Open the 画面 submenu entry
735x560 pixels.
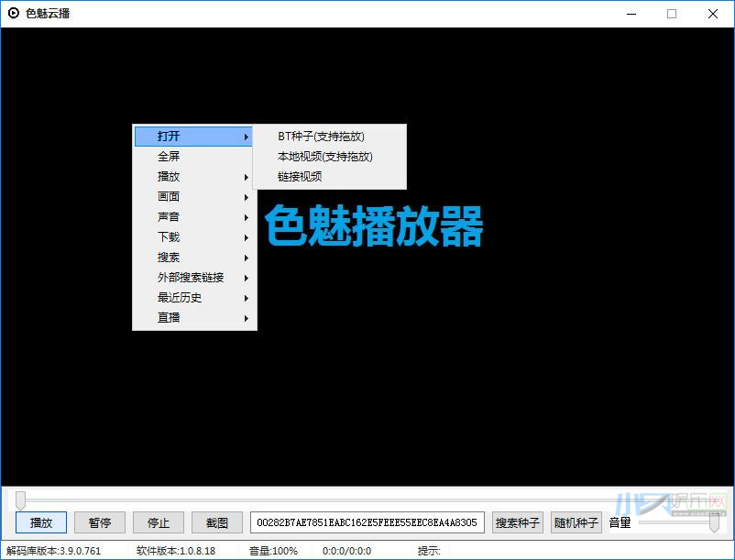click(x=193, y=197)
